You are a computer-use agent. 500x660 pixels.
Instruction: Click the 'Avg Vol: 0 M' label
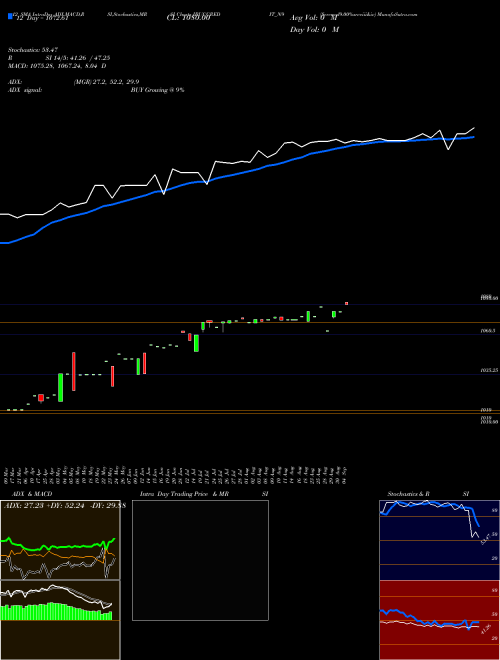(x=314, y=18)
